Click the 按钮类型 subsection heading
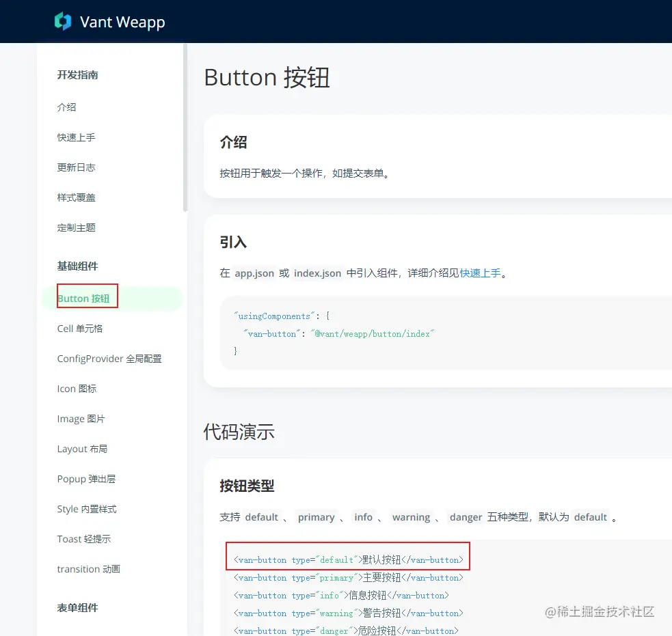 (x=247, y=486)
